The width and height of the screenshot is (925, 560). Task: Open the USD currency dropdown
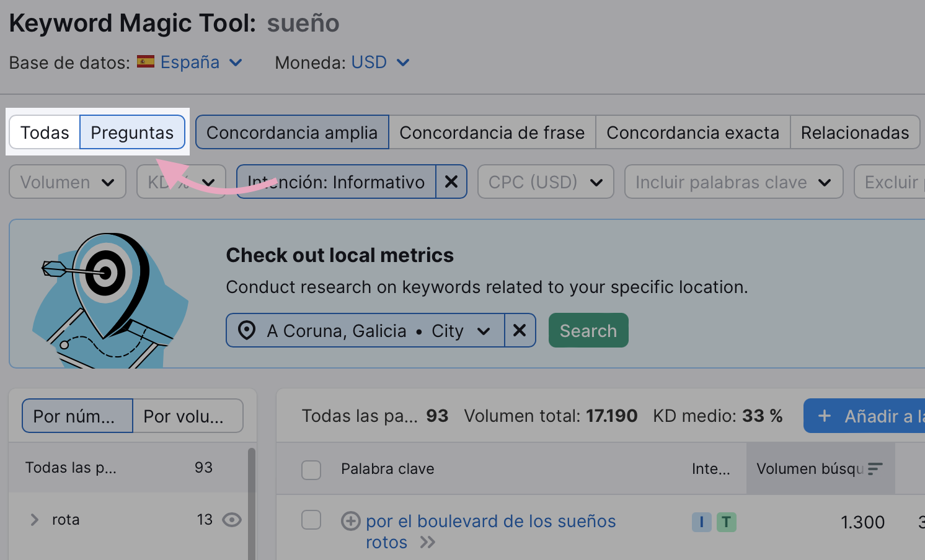click(x=380, y=63)
